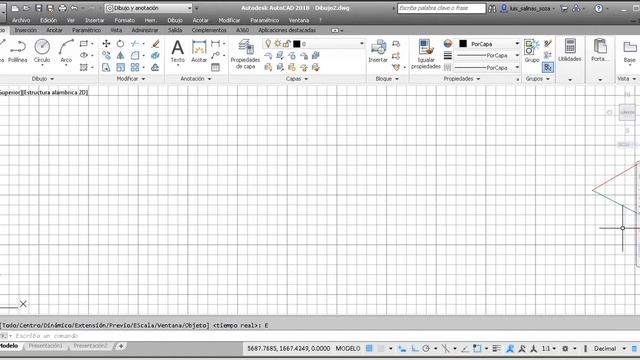Screen dimensions: 640x360
Task: Toggle annotation visibility icon in status bar
Action: point(510,349)
